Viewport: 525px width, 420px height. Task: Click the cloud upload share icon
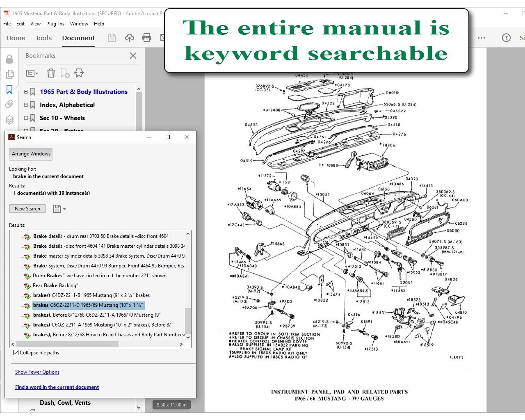click(130, 38)
